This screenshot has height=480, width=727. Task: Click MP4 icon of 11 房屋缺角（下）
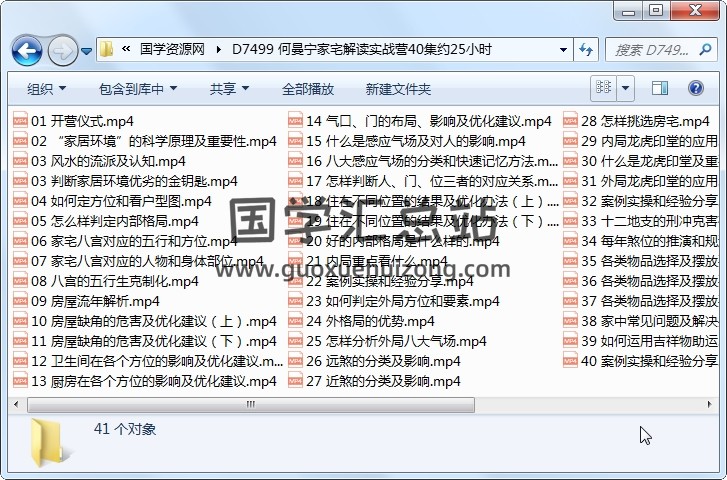pos(20,341)
